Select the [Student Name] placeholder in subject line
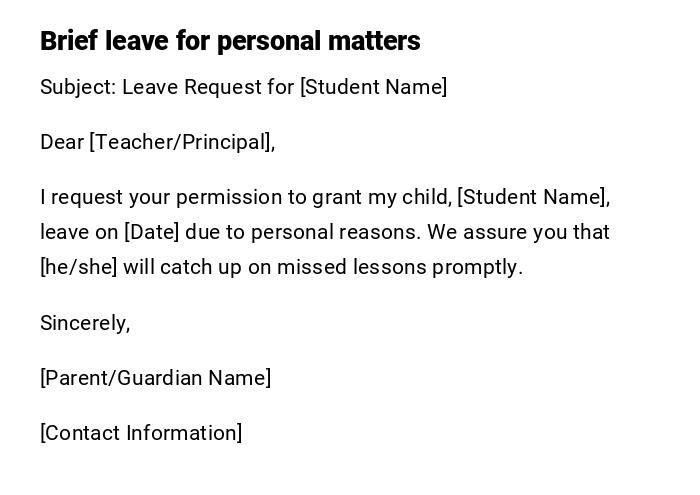Image resolution: width=700 pixels, height=495 pixels. 373,87
